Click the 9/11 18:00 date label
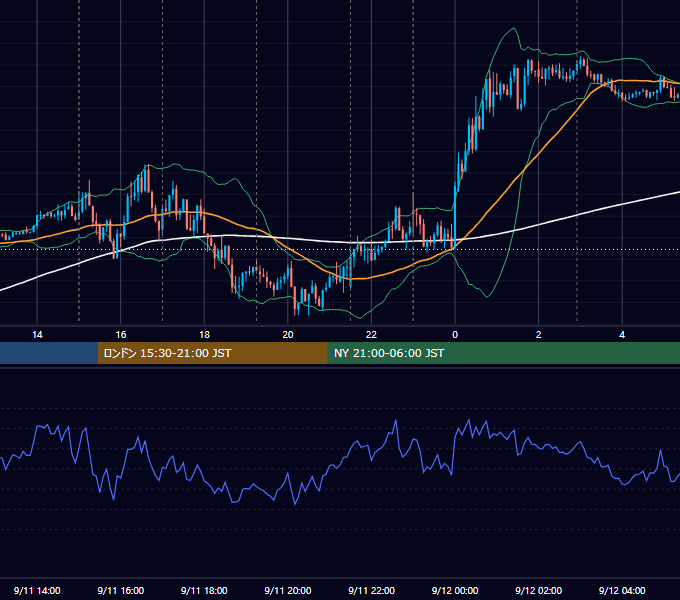The image size is (680, 600). tap(204, 590)
